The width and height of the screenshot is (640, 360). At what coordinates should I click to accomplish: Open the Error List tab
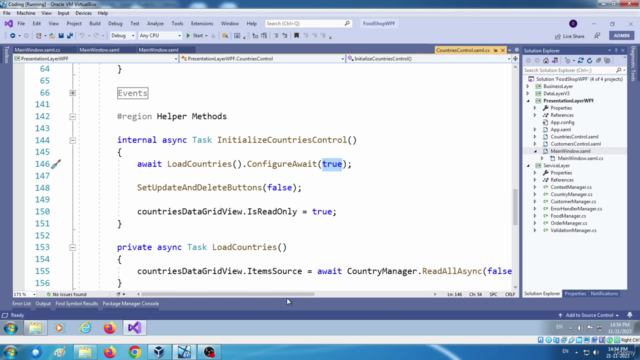21,304
